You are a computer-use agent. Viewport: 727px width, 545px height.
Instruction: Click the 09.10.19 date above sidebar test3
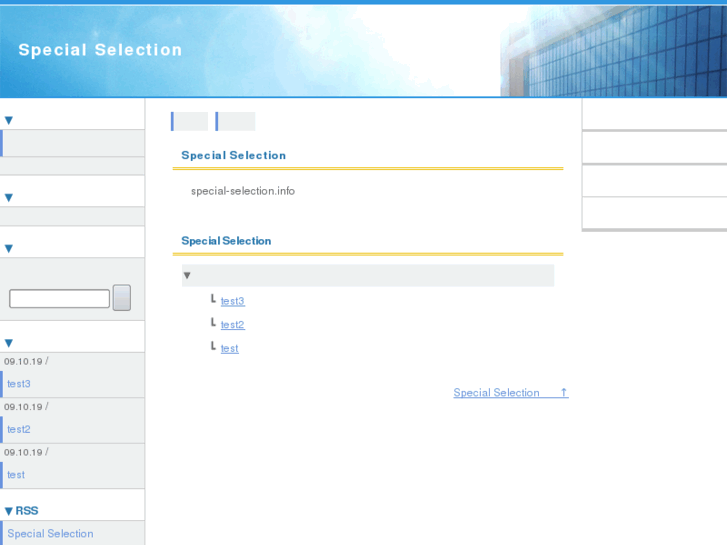pos(23,361)
